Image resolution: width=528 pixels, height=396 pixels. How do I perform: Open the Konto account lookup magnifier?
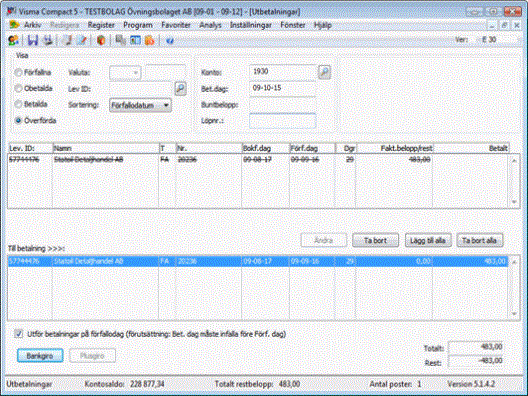tap(324, 72)
